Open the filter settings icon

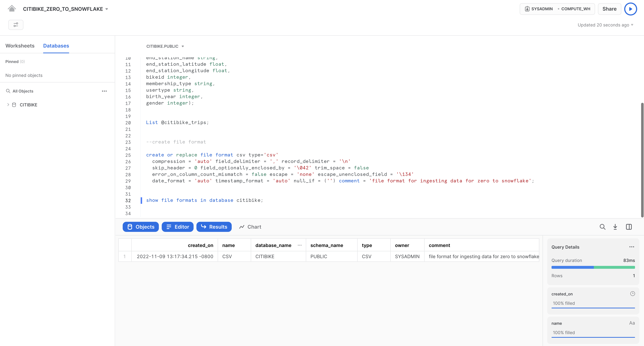pos(16,25)
